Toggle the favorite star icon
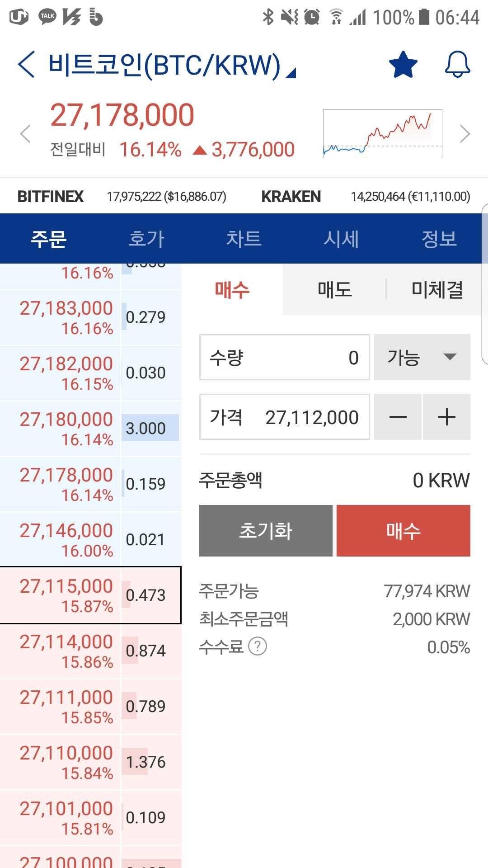This screenshot has width=488, height=868. click(x=403, y=64)
